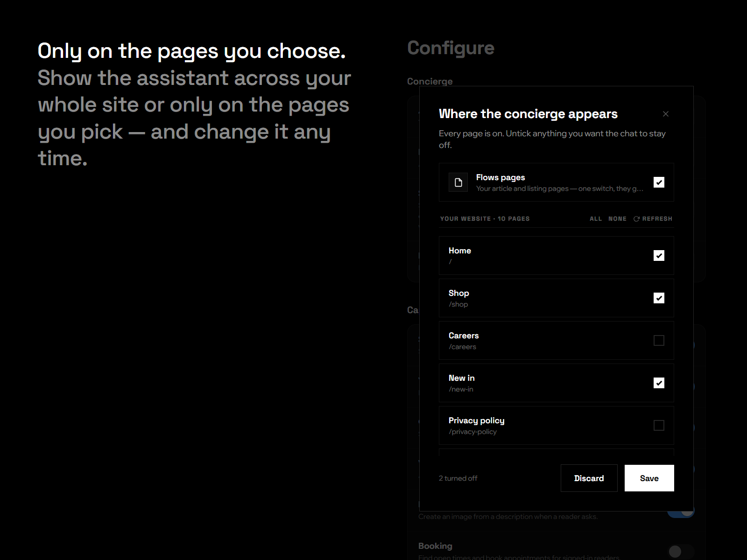Select ALL website pages
The image size is (747, 560).
[x=596, y=219]
